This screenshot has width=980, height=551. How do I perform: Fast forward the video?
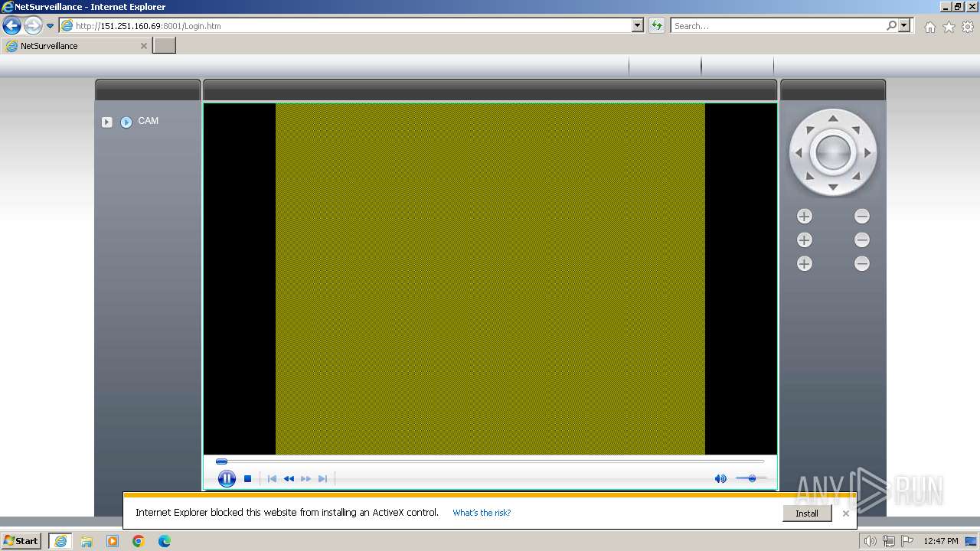pos(305,478)
